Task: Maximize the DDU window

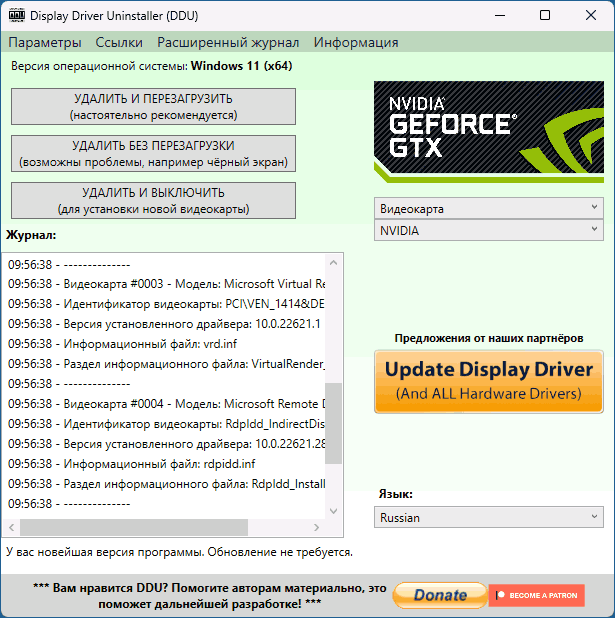Action: pyautogui.click(x=545, y=15)
